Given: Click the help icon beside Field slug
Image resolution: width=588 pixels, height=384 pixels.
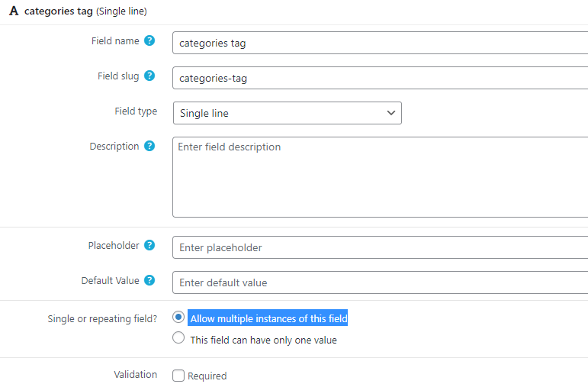Looking at the screenshot, I should [149, 76].
